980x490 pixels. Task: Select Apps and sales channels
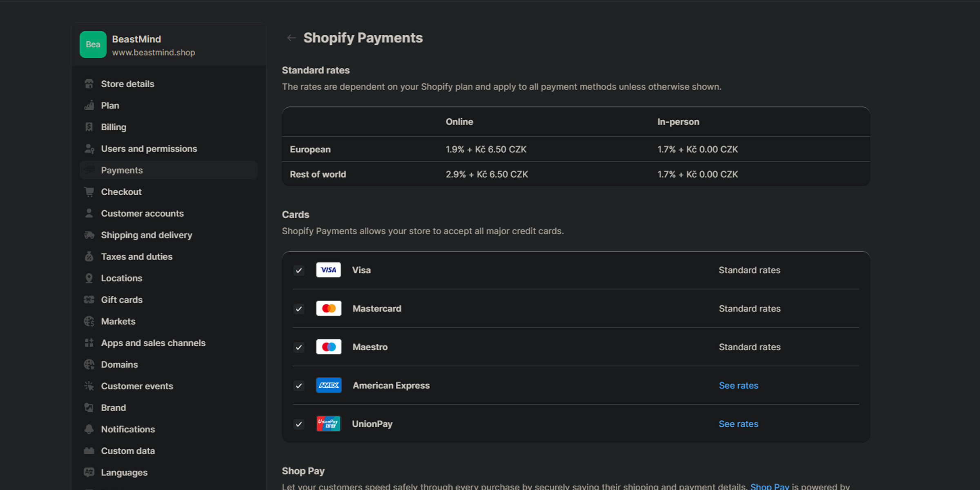click(x=153, y=343)
